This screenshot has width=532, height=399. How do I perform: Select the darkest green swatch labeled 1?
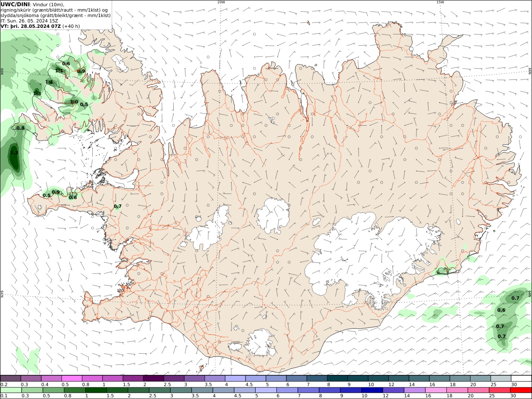[96, 390]
